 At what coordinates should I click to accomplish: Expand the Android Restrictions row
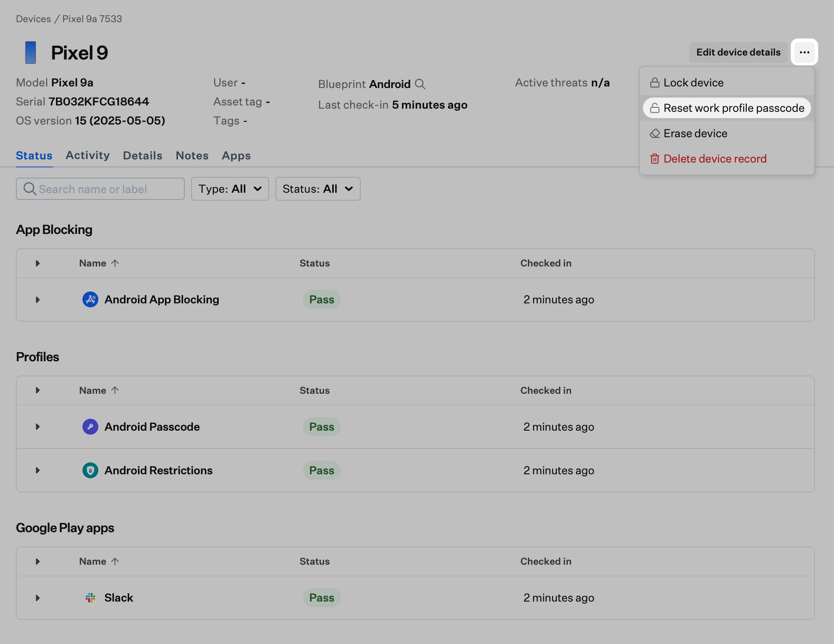click(x=38, y=470)
